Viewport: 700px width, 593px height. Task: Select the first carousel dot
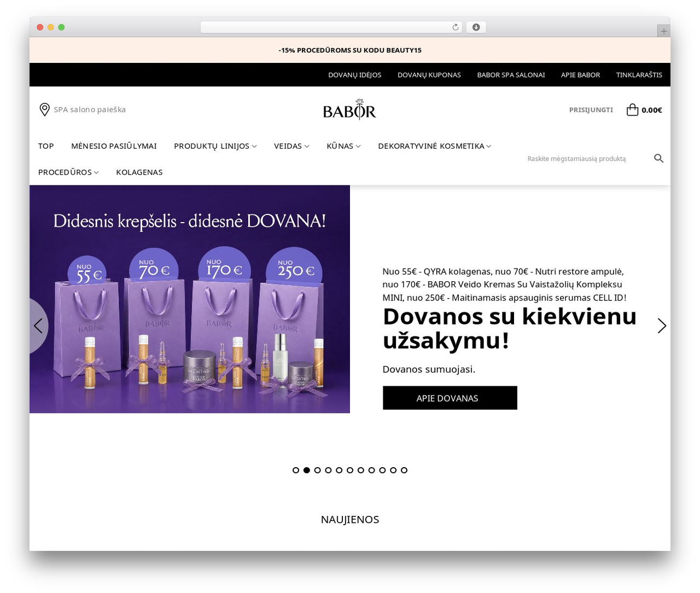[296, 470]
